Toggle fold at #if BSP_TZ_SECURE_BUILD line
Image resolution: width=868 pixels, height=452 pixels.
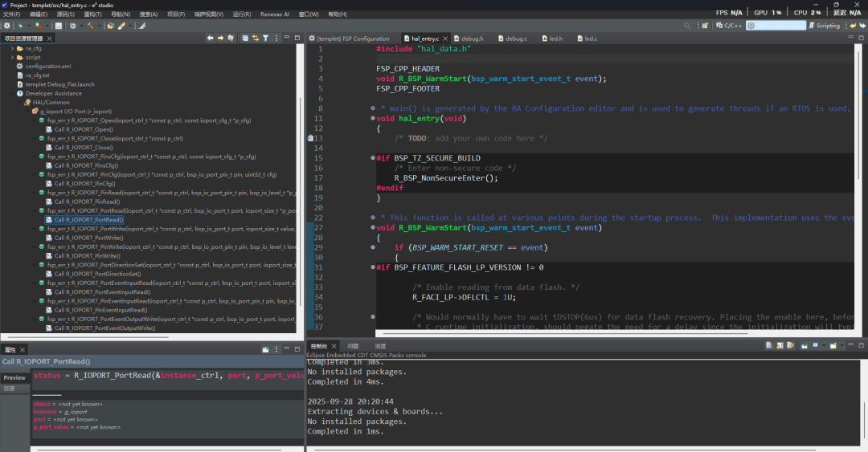click(373, 158)
